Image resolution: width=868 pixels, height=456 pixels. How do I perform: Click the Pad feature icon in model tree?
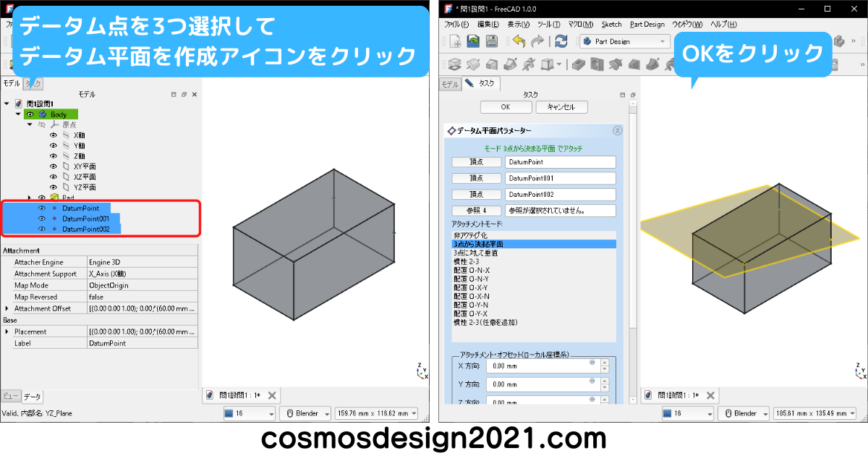(54, 197)
